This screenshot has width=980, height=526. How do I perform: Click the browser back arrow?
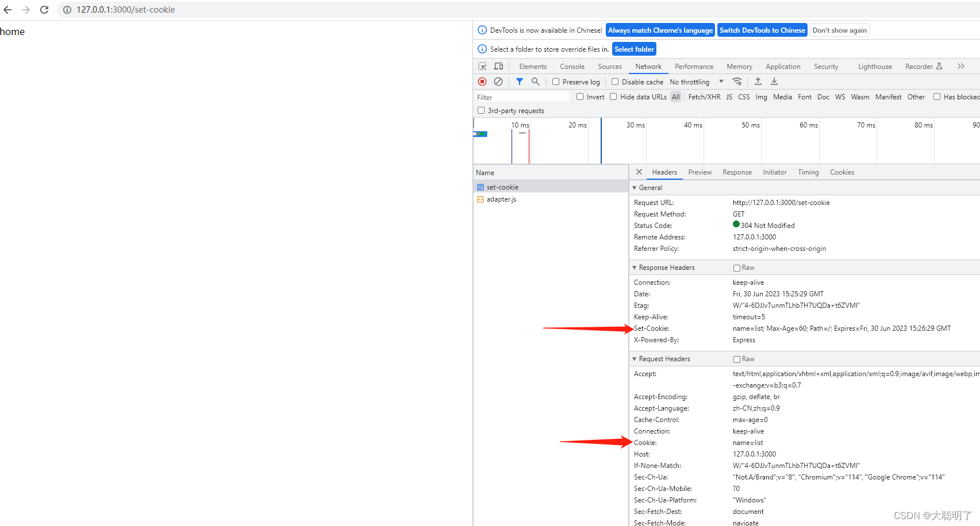pos(7,10)
